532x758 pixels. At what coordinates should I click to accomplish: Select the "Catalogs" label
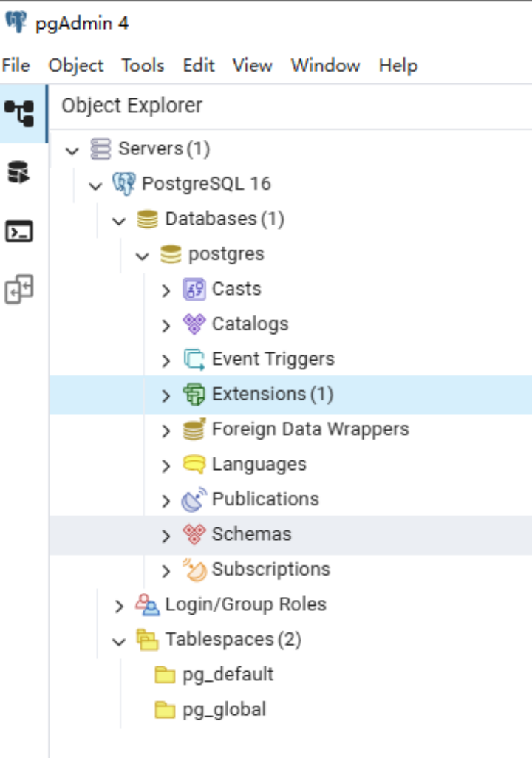tap(250, 324)
